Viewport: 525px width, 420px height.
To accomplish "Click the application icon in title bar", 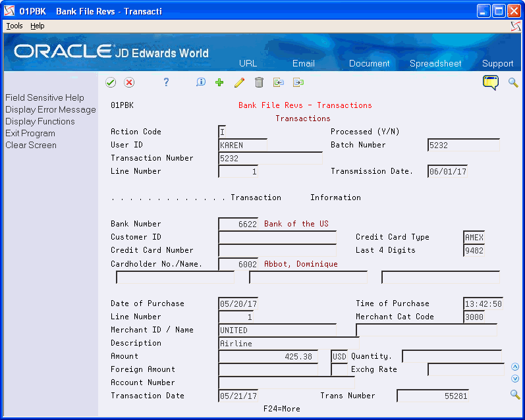I will pos(9,11).
